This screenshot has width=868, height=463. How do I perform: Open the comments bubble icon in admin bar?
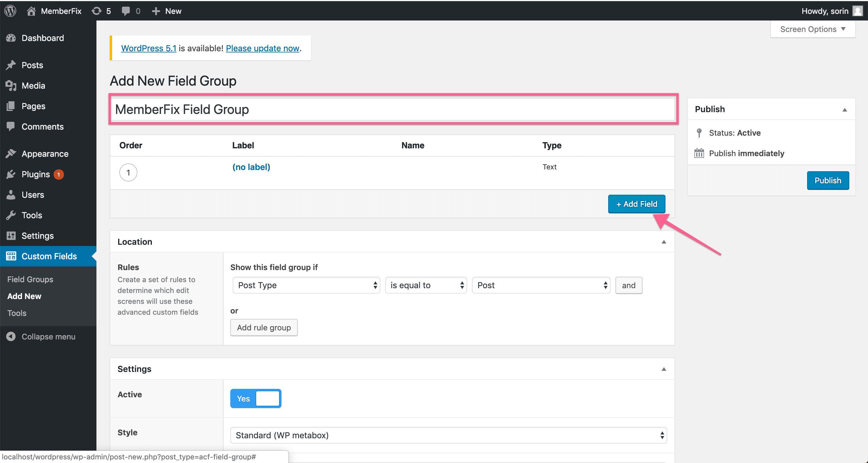[x=126, y=11]
